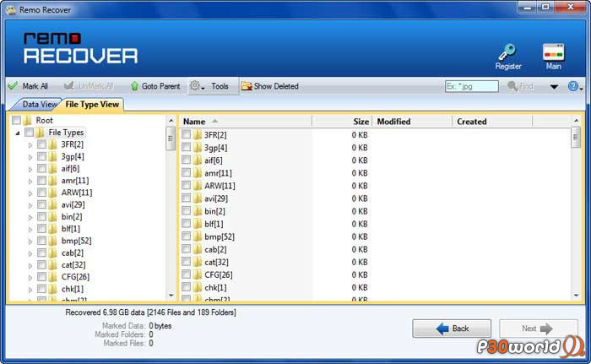Focus the file filter search field
The width and height of the screenshot is (591, 364).
coord(471,86)
